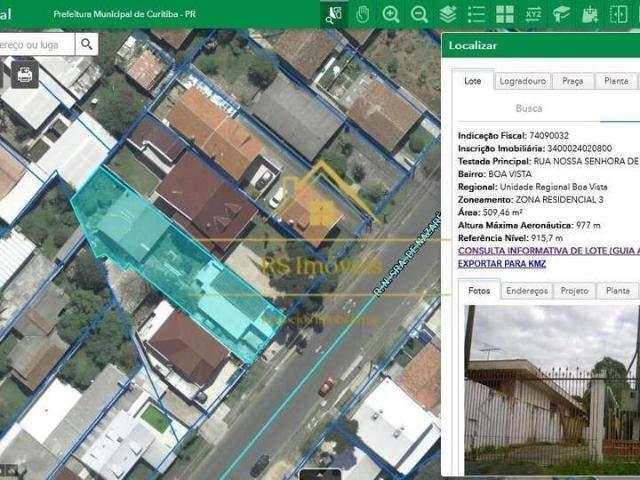Image resolution: width=640 pixels, height=480 pixels.
Task: Open the XYZ coordinates tool
Action: [x=533, y=14]
